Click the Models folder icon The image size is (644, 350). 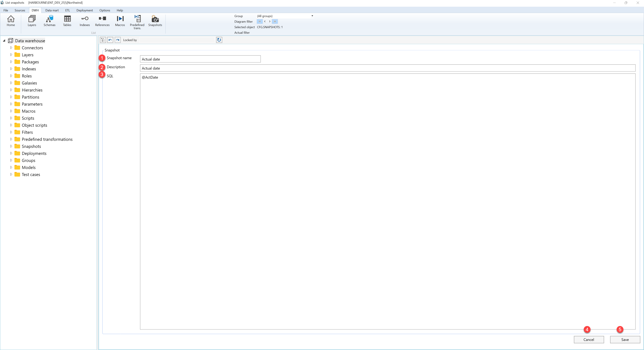coord(17,167)
